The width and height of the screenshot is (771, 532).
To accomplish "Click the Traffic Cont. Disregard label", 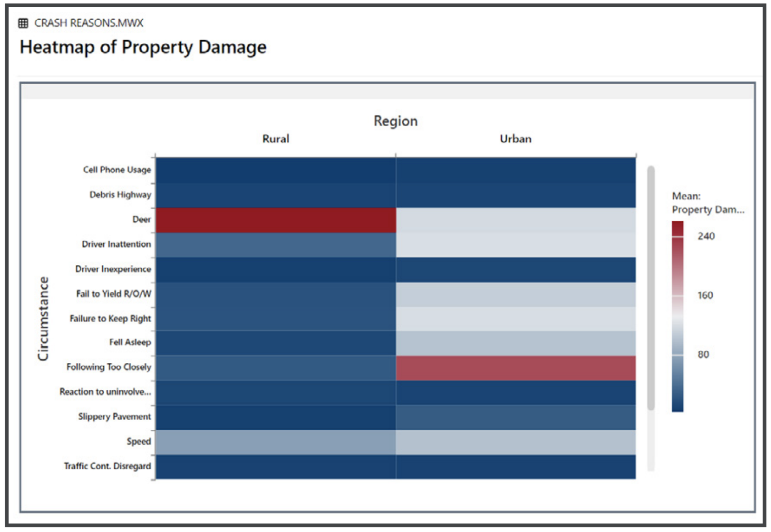I will click(107, 466).
